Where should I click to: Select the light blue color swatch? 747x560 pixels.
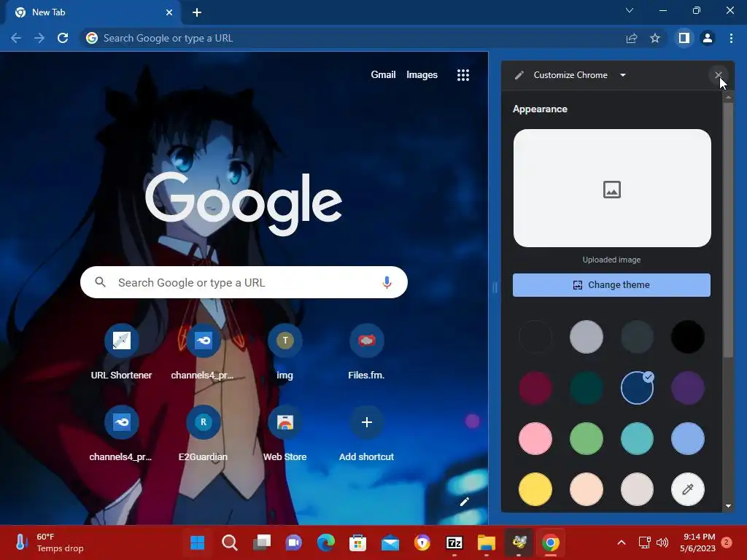(687, 438)
